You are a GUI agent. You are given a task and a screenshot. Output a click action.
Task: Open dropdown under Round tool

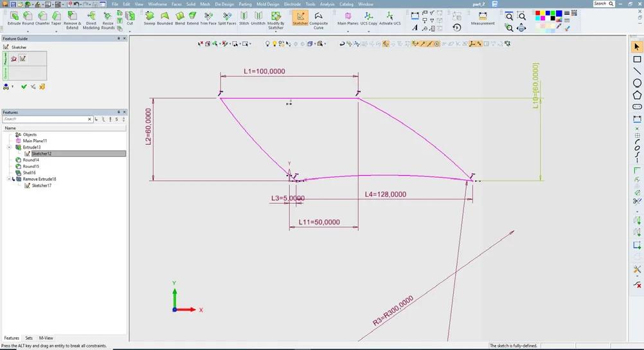(28, 32)
